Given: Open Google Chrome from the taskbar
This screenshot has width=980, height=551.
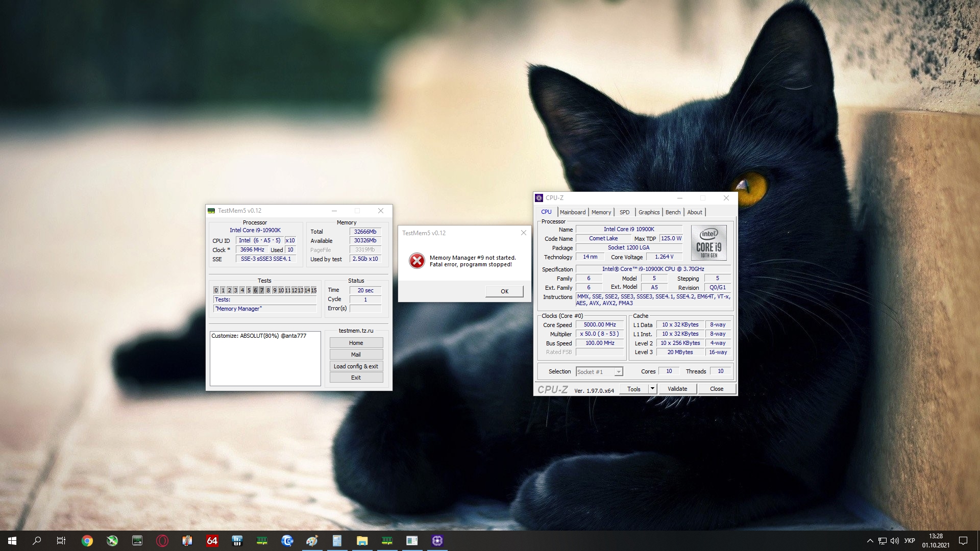Looking at the screenshot, I should (x=87, y=541).
